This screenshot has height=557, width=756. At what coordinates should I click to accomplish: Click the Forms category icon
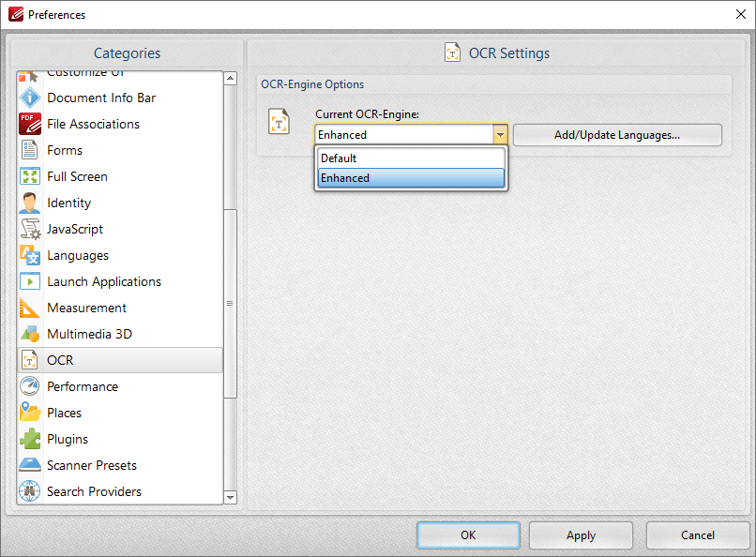coord(30,150)
